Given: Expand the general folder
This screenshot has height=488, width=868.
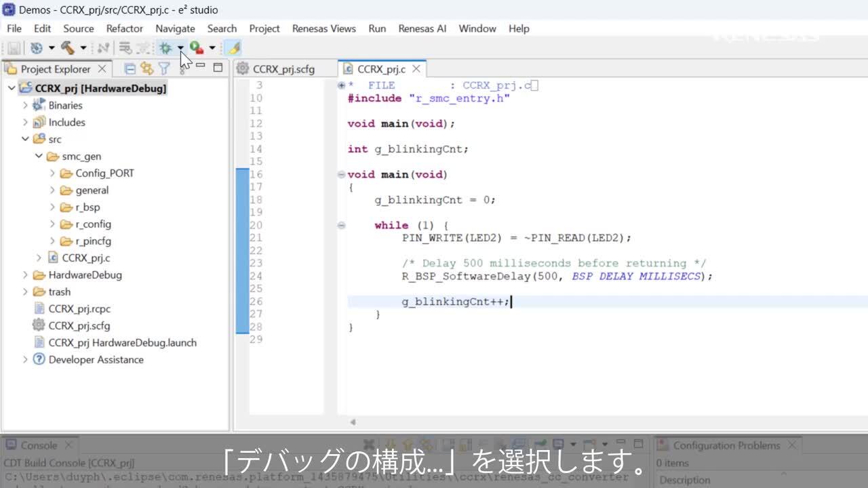Looking at the screenshot, I should [x=52, y=190].
